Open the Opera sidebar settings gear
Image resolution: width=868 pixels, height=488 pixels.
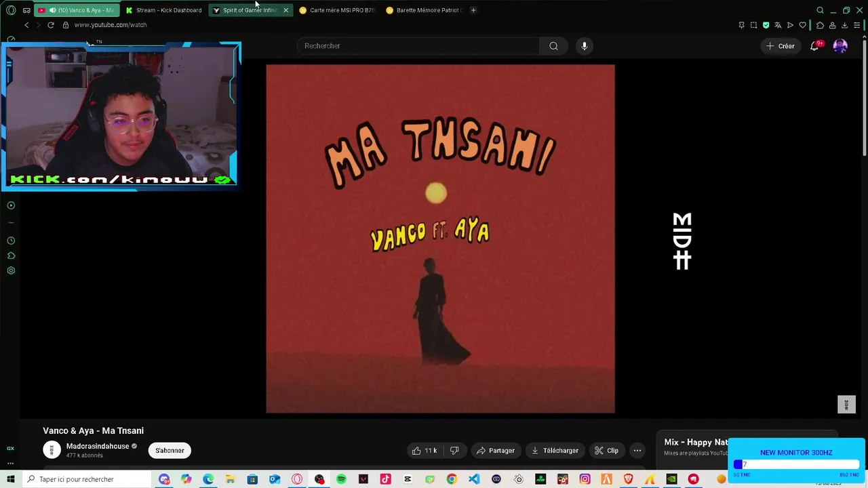(x=11, y=270)
